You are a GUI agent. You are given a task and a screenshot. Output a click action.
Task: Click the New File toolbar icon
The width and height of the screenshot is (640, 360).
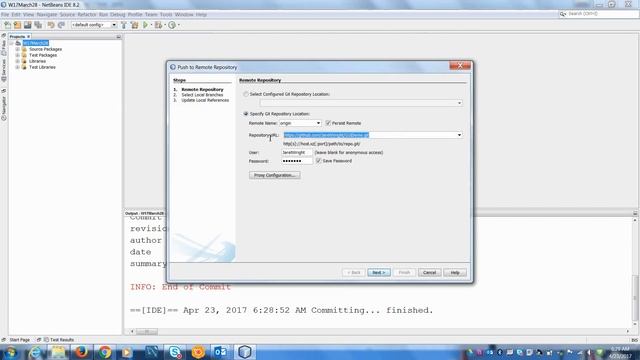click(x=7, y=25)
